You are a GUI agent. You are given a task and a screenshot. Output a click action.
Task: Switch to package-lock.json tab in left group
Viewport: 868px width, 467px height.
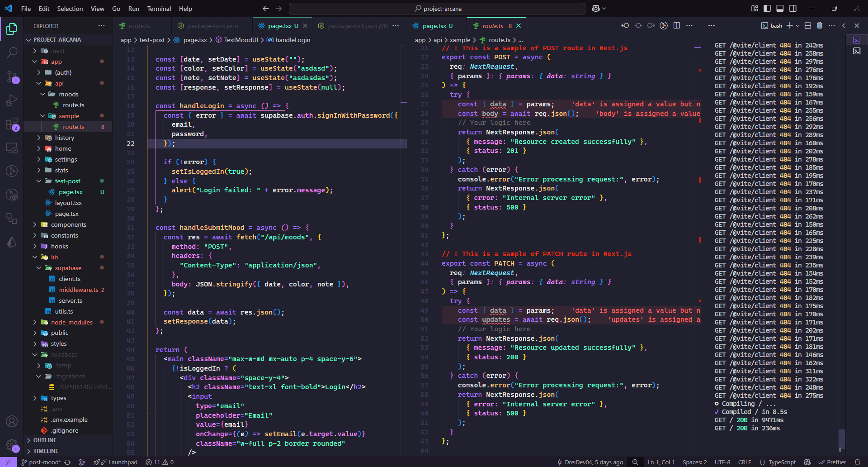point(212,26)
